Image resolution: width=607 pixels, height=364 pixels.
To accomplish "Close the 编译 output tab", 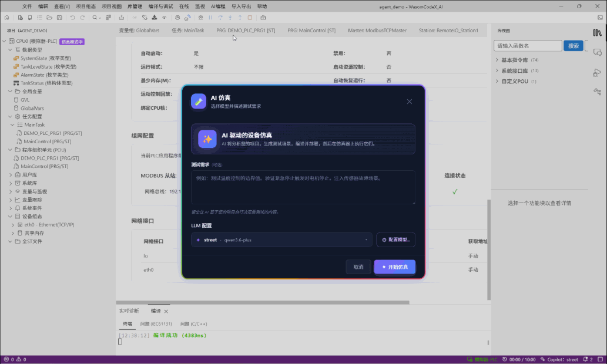I will (166, 311).
